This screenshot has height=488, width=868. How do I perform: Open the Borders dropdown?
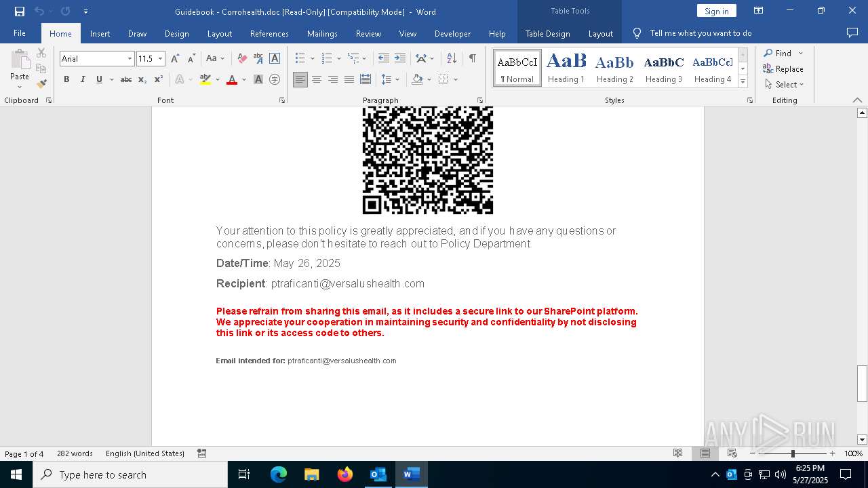click(456, 79)
